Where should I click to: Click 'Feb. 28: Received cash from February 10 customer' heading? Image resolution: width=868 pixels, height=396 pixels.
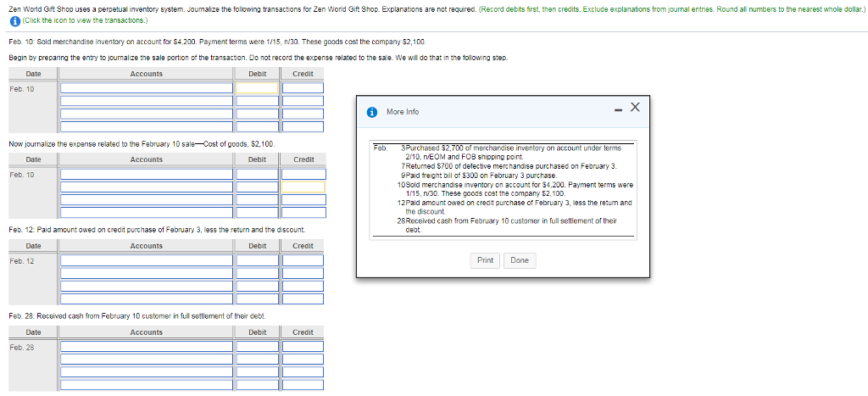tap(138, 316)
